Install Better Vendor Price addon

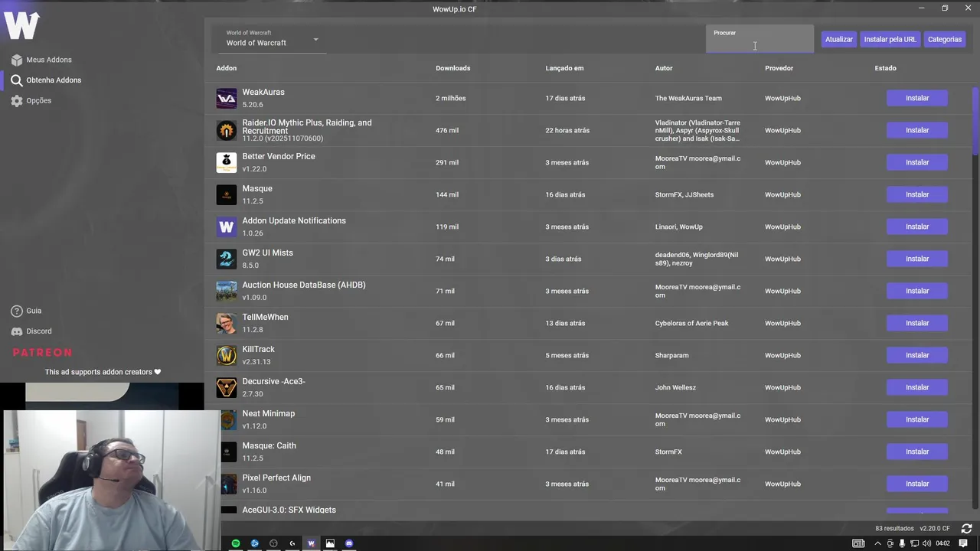click(x=917, y=162)
